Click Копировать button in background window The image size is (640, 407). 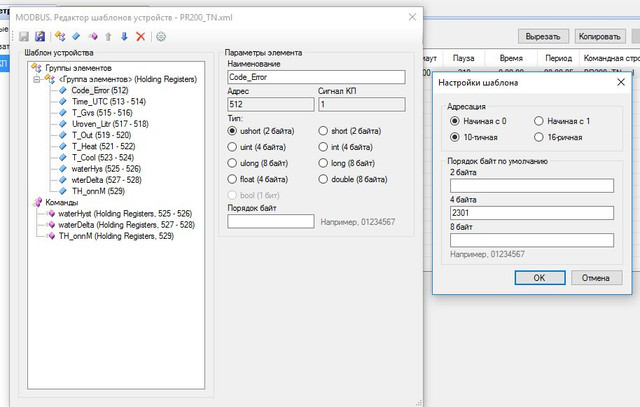pos(600,36)
